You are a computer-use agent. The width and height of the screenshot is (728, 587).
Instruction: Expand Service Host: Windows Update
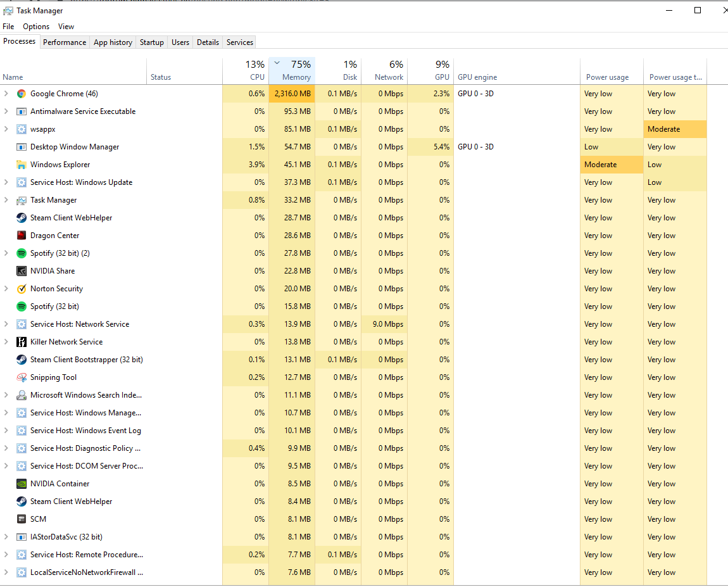pos(6,182)
